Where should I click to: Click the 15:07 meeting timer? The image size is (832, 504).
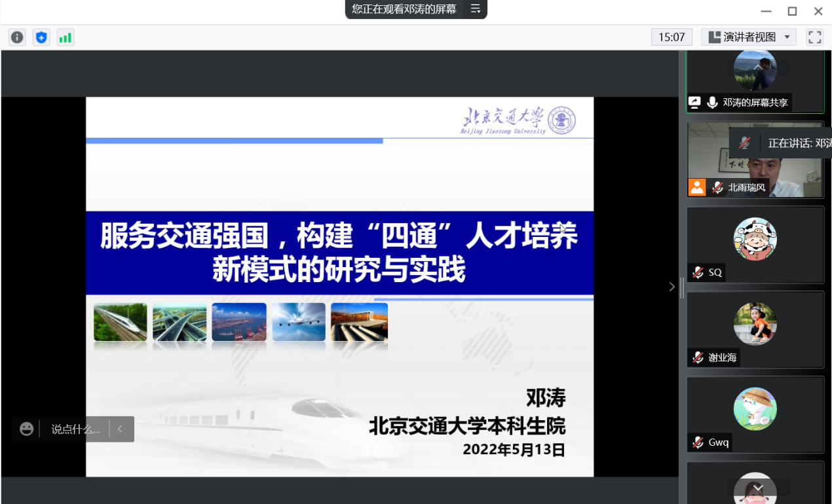click(671, 37)
